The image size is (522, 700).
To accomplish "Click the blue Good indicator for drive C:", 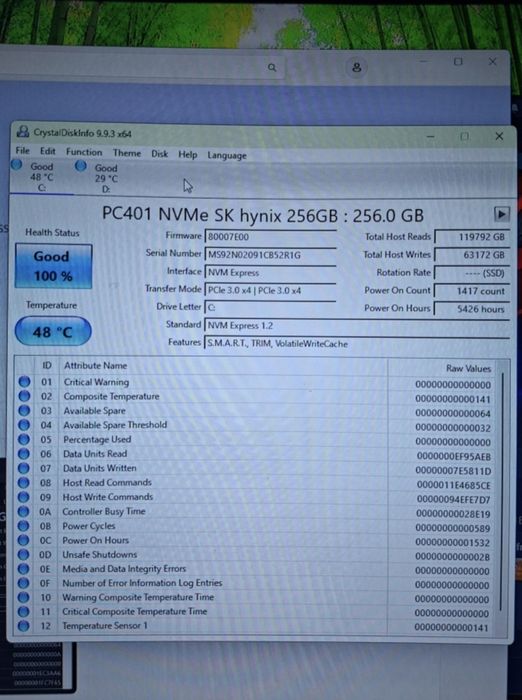I will [17, 164].
